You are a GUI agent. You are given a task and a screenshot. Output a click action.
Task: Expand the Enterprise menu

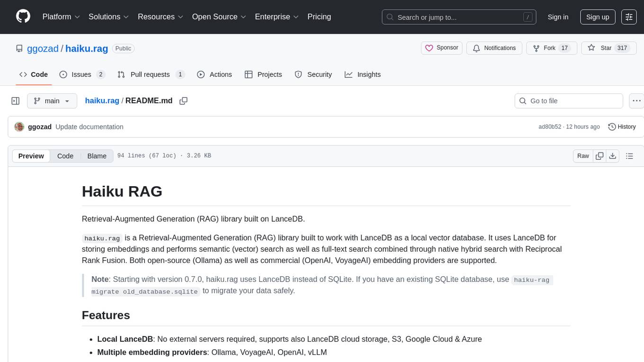click(277, 17)
